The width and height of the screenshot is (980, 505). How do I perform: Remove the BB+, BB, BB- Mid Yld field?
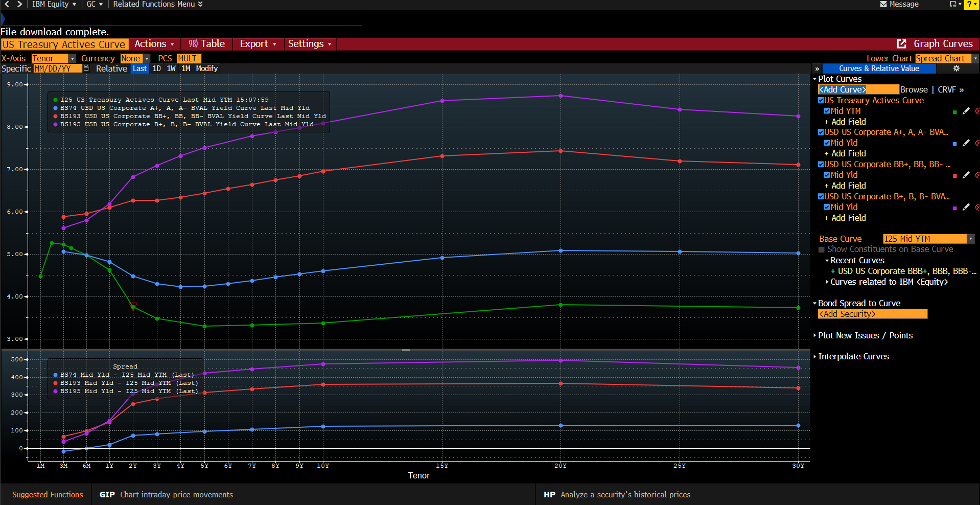977,175
